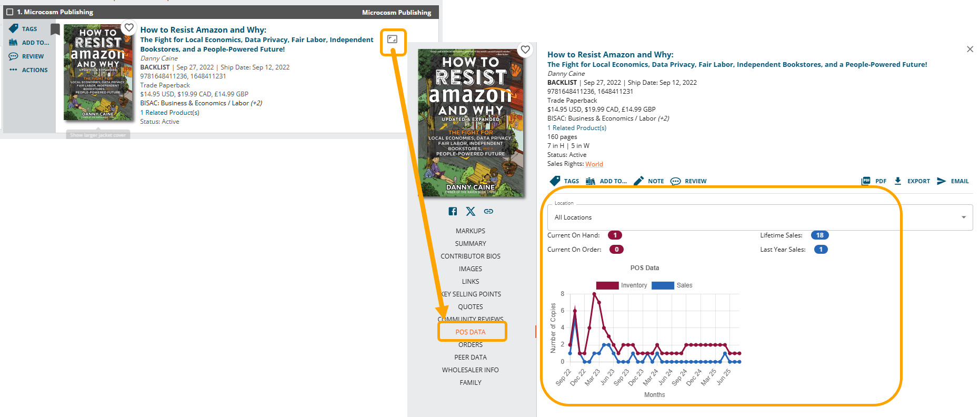Go to the Wholesaler Info section
The image size is (980, 417).
471,370
